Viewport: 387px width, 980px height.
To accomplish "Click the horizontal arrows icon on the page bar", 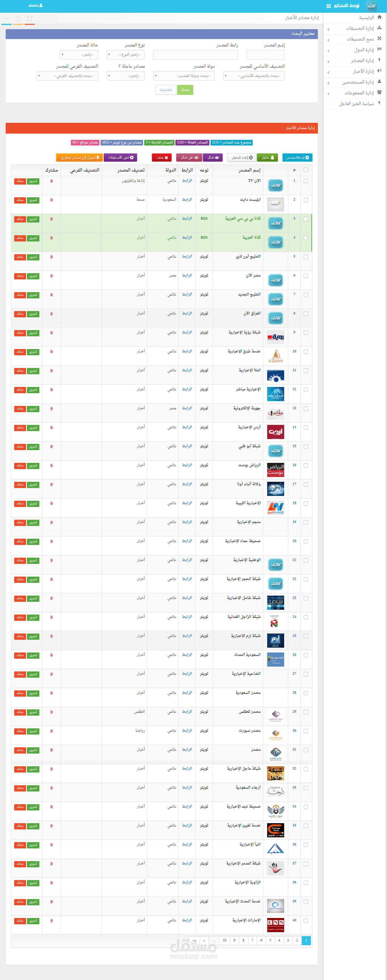I will [7, 19].
